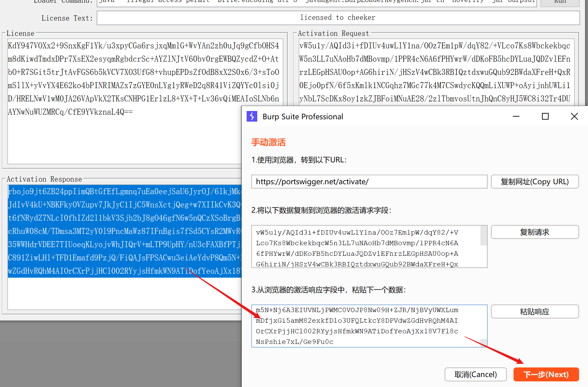The image size is (588, 387).
Task: Click the 'License' group label
Action: coord(20,33)
